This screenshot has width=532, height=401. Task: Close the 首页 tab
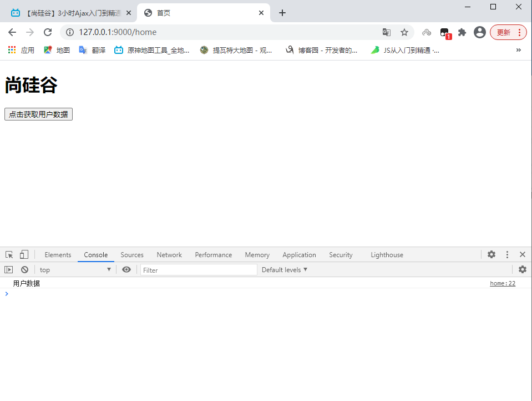261,13
